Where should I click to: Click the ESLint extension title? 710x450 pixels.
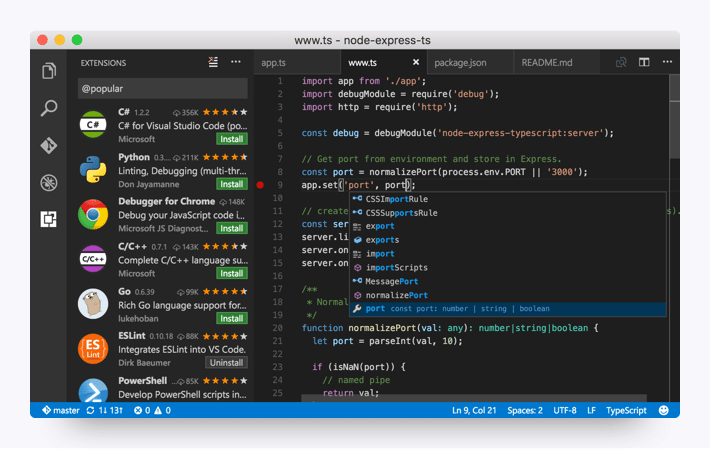pos(132,336)
